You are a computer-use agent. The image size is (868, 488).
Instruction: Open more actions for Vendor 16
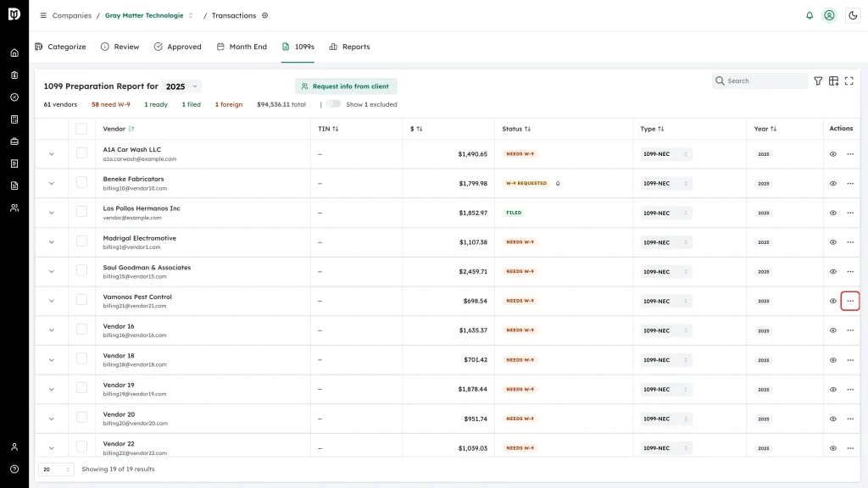[850, 330]
